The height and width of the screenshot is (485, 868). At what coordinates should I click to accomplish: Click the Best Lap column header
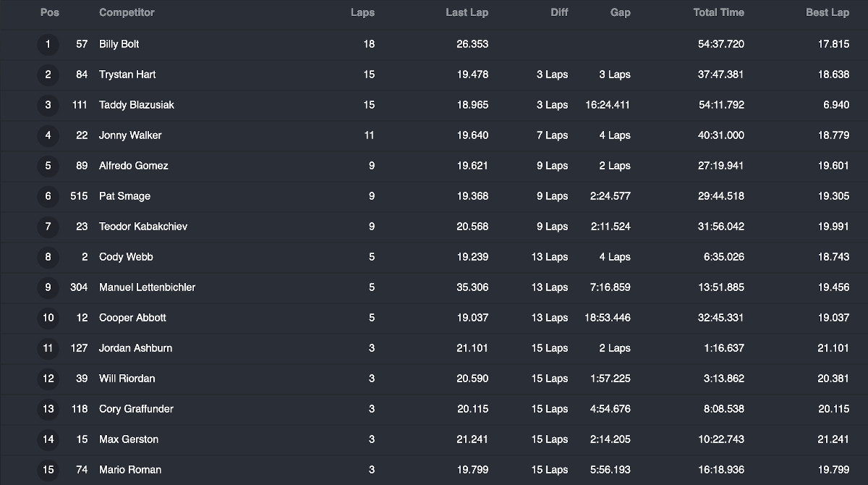[827, 12]
